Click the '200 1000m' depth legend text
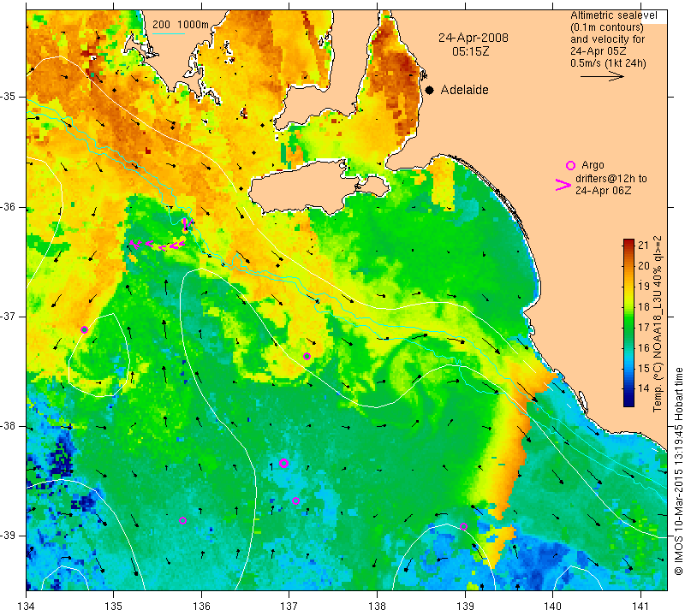 [x=181, y=25]
